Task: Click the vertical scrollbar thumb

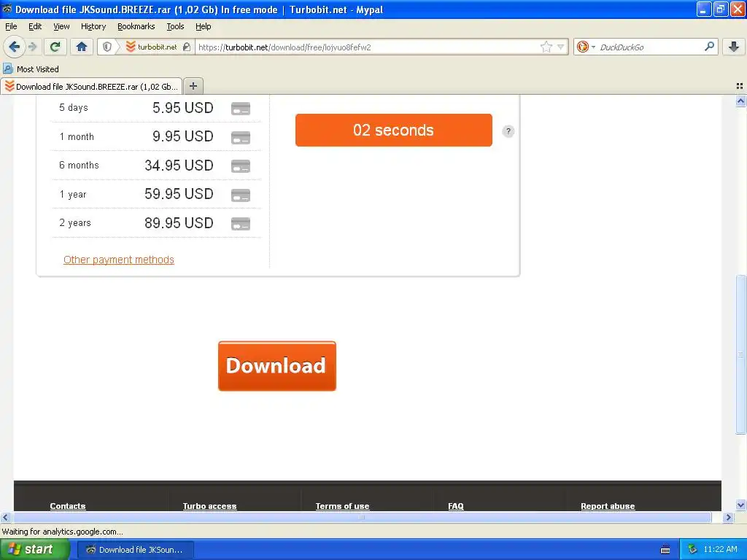Action: (x=740, y=354)
